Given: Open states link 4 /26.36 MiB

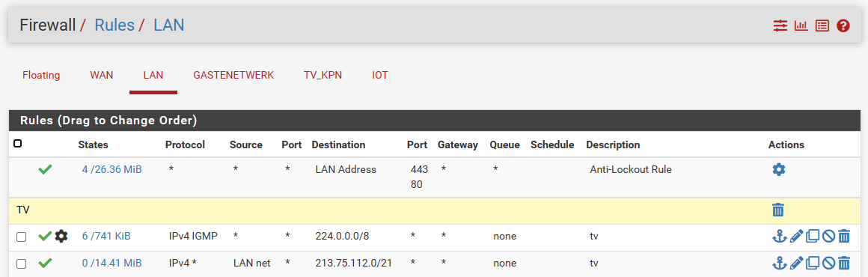Looking at the screenshot, I should [x=111, y=169].
